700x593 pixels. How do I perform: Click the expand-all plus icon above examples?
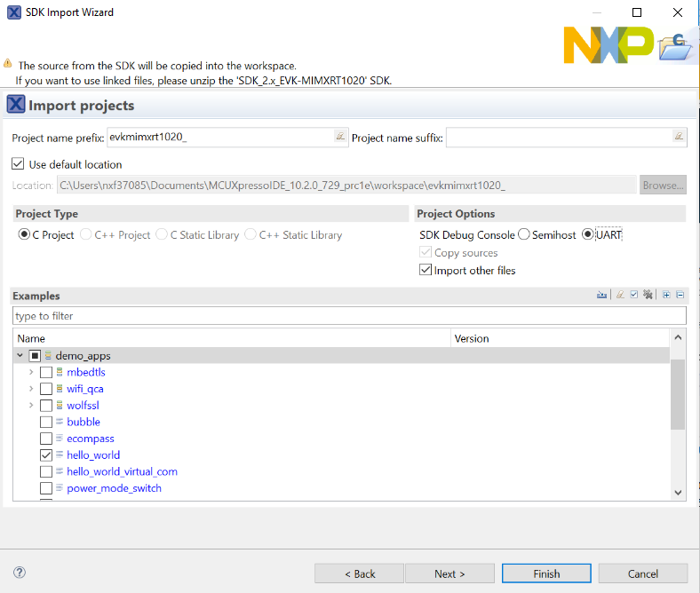point(666,296)
